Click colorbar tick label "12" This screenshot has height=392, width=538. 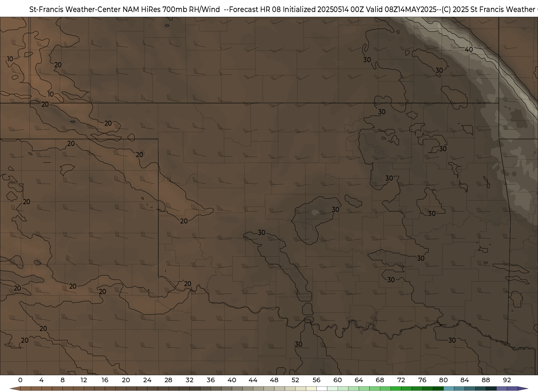[x=84, y=380]
